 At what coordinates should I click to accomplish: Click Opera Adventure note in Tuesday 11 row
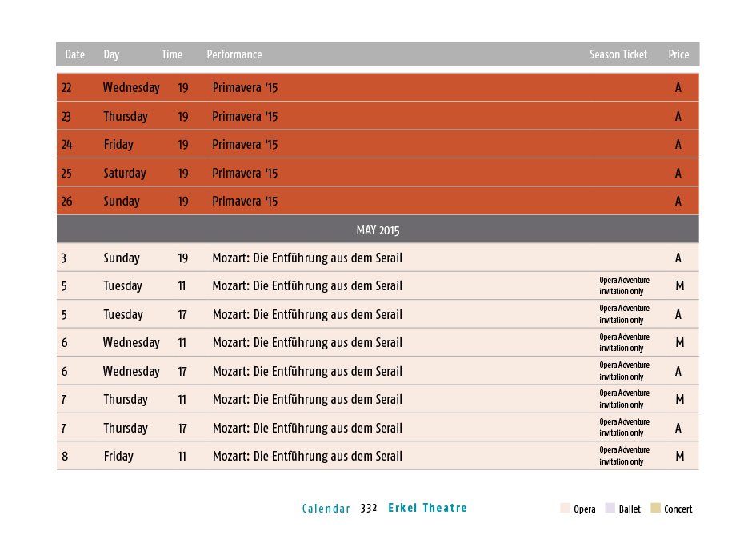pos(624,285)
